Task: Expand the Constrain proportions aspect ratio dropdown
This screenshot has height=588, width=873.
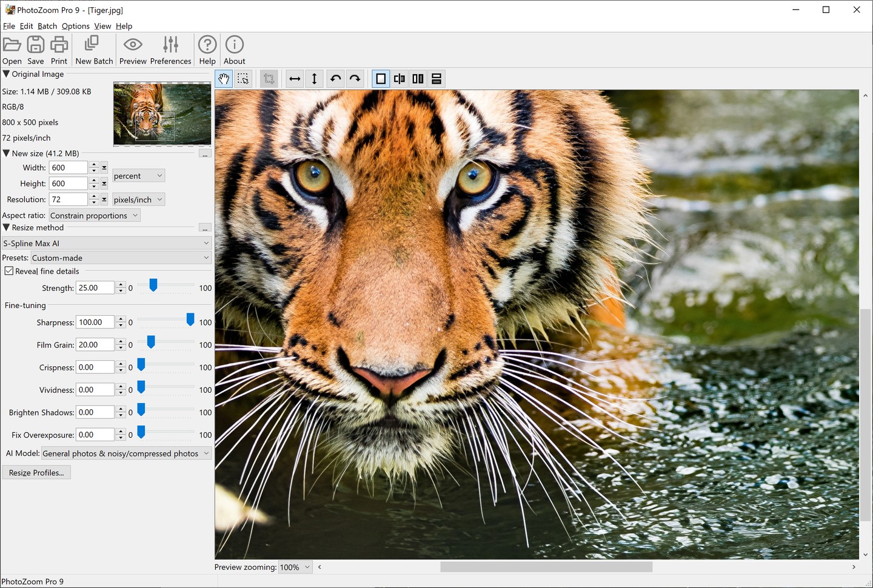Action: pos(94,216)
